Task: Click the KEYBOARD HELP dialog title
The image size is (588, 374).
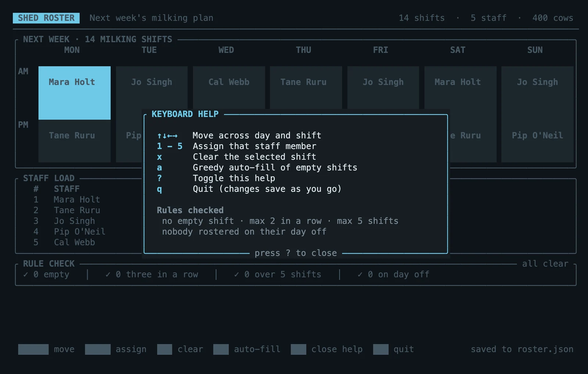Action: [185, 114]
